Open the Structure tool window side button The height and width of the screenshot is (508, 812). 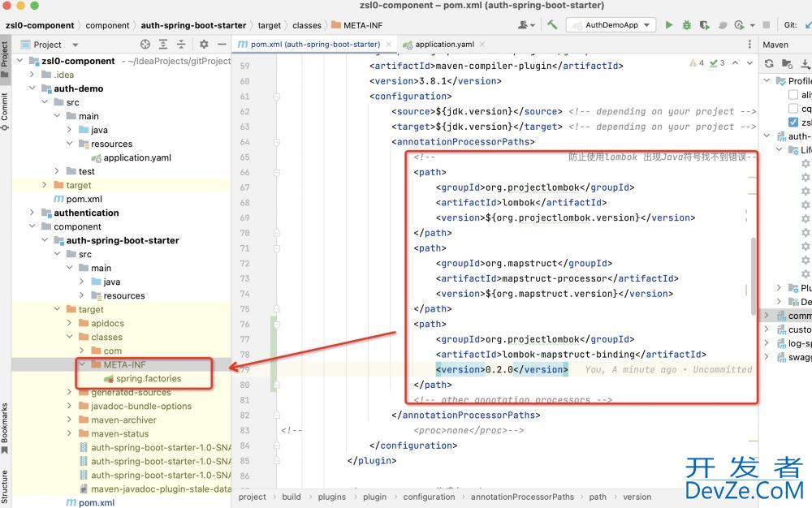pos(5,486)
